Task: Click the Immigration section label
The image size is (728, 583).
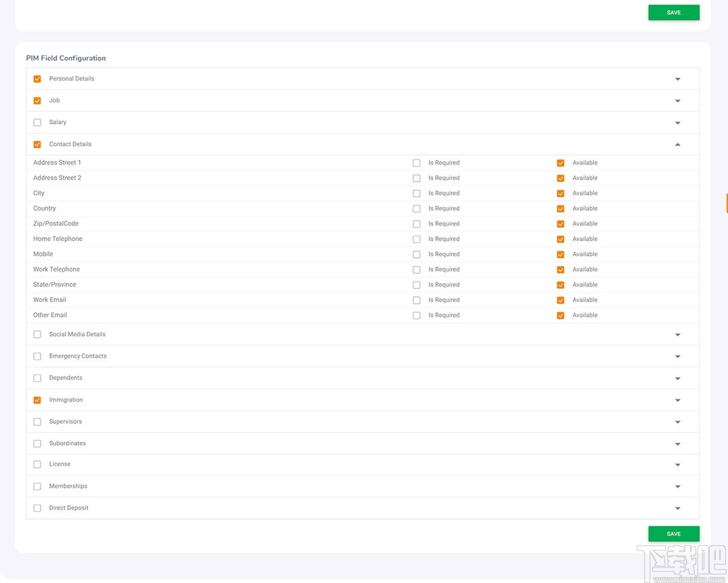Action: click(x=66, y=400)
